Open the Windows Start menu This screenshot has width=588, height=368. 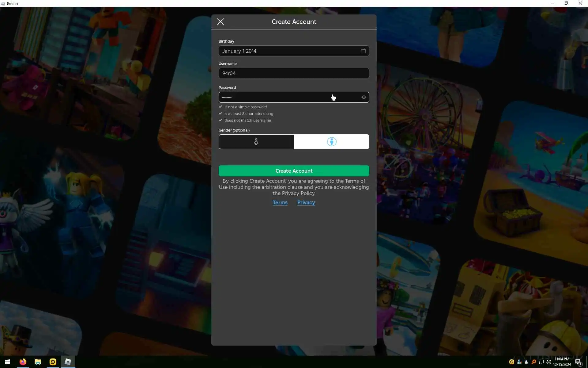pos(7,362)
